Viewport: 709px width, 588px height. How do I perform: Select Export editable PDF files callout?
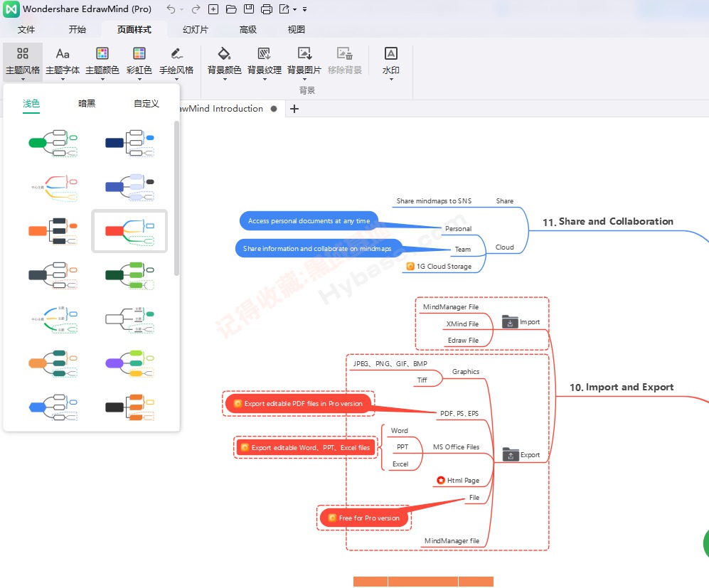[x=299, y=404]
